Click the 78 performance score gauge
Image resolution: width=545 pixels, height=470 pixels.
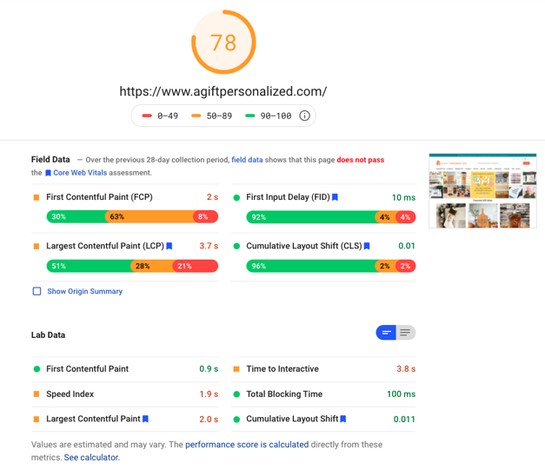click(223, 42)
